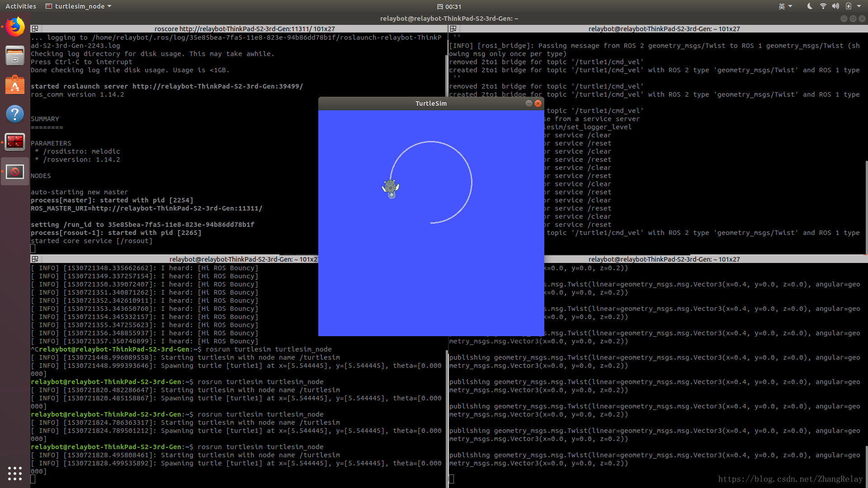The width and height of the screenshot is (868, 488).
Task: Click the bottom-left terminal cursor prompt
Action: 33,479
